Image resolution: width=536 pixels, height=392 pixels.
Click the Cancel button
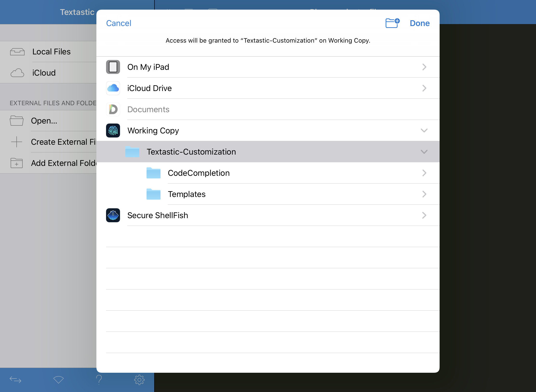pyautogui.click(x=119, y=23)
